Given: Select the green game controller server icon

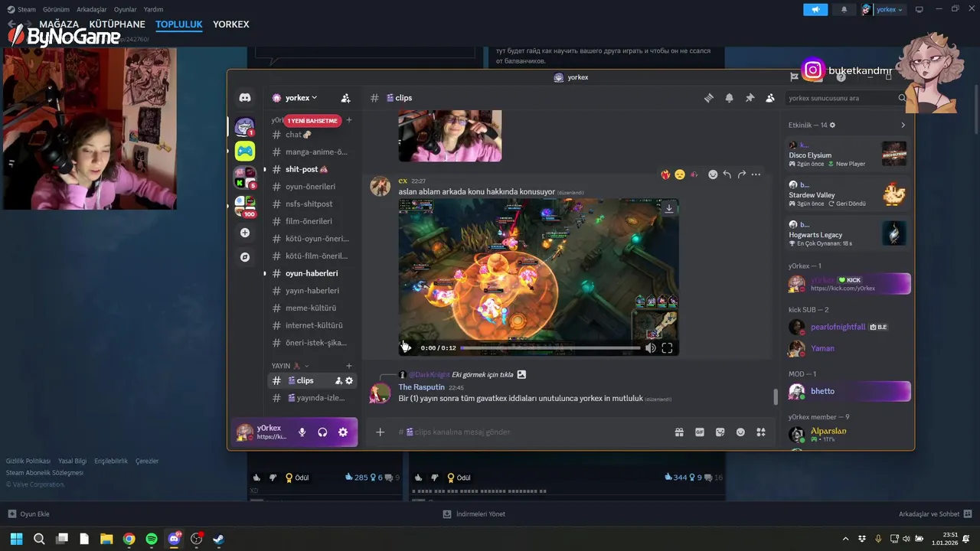Looking at the screenshot, I should pos(245,151).
